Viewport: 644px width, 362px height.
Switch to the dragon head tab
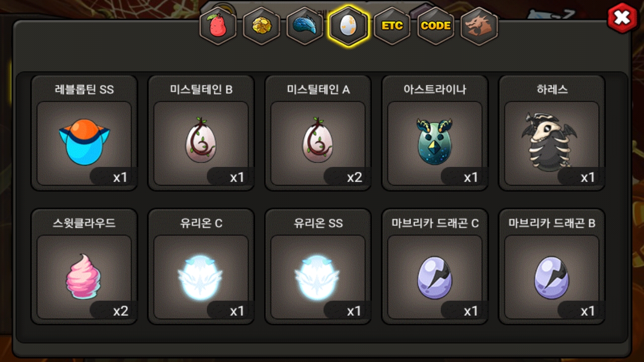point(479,26)
